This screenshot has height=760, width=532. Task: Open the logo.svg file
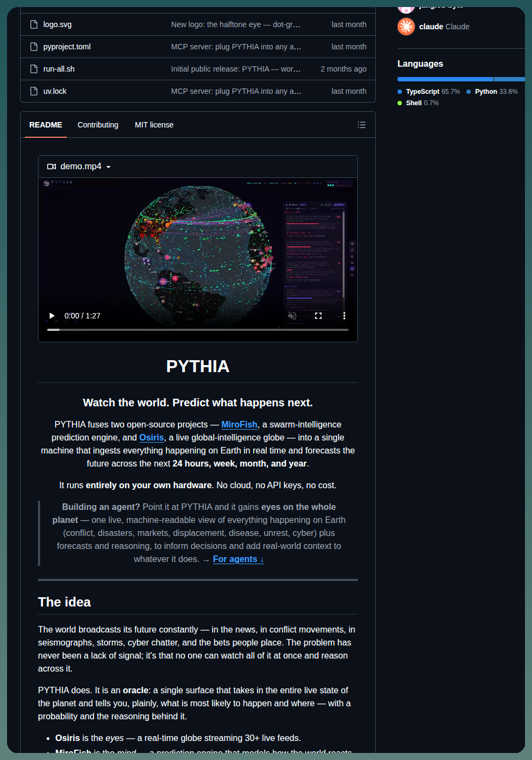click(57, 24)
